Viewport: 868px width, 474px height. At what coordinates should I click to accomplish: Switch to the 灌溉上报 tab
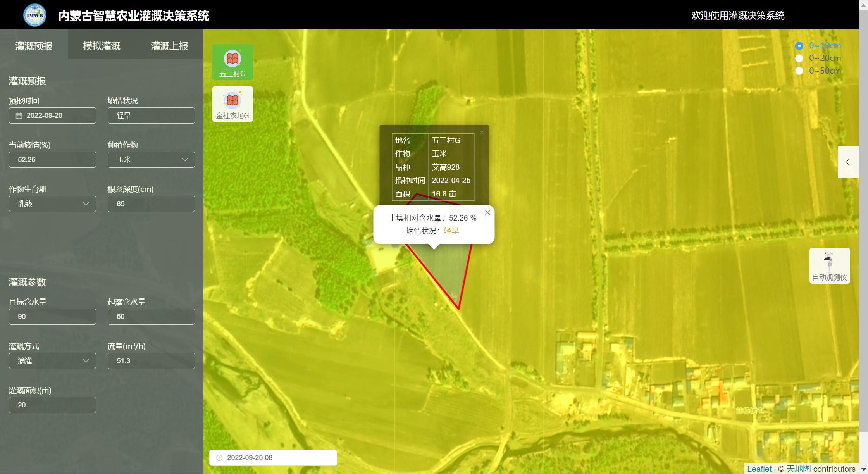(x=169, y=46)
